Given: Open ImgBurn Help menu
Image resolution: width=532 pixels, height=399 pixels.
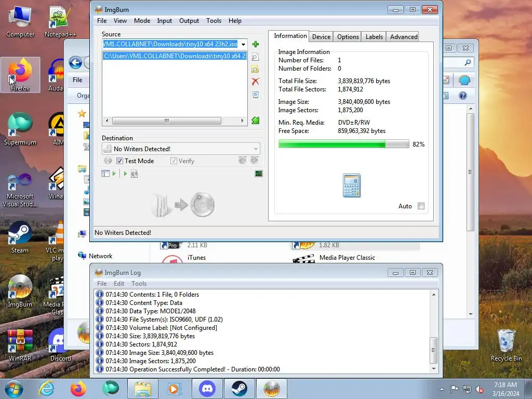Looking at the screenshot, I should point(235,21).
